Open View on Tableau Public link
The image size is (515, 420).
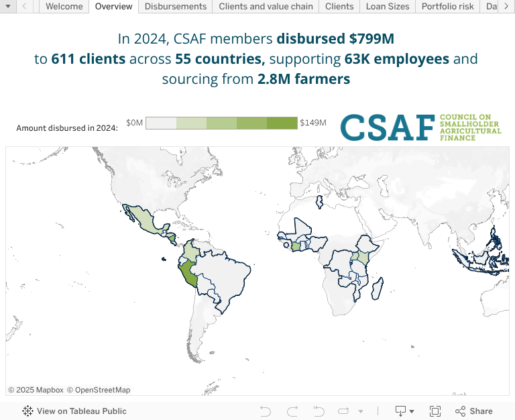coord(81,411)
